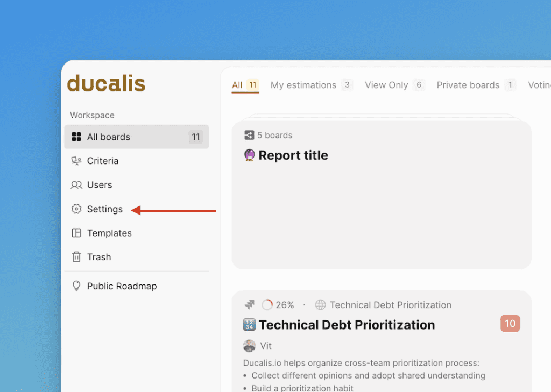
Task: Click the ducalis logo
Action: pos(106,84)
